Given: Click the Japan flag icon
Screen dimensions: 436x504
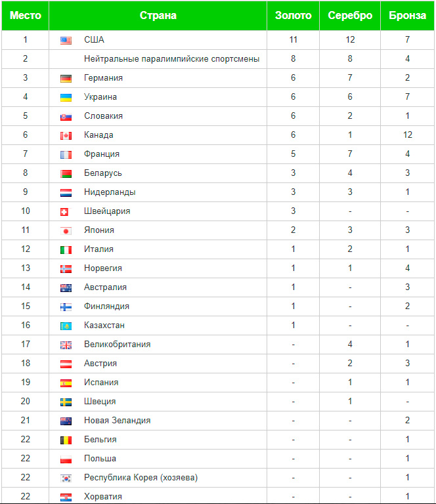Looking at the screenshot, I should pyautogui.click(x=66, y=231).
